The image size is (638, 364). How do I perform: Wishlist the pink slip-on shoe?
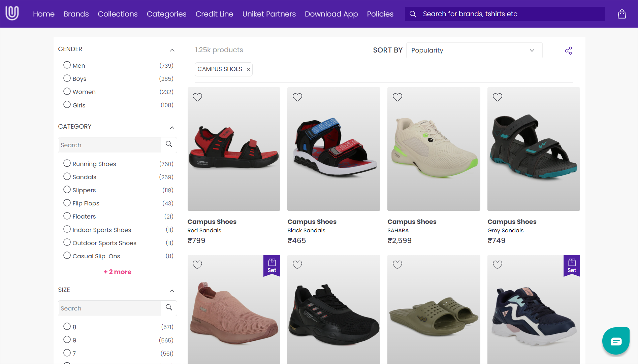click(197, 265)
